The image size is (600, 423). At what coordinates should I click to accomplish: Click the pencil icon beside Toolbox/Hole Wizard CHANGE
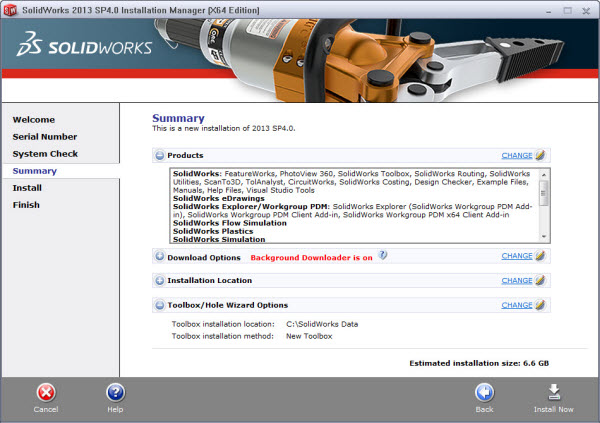coord(540,305)
